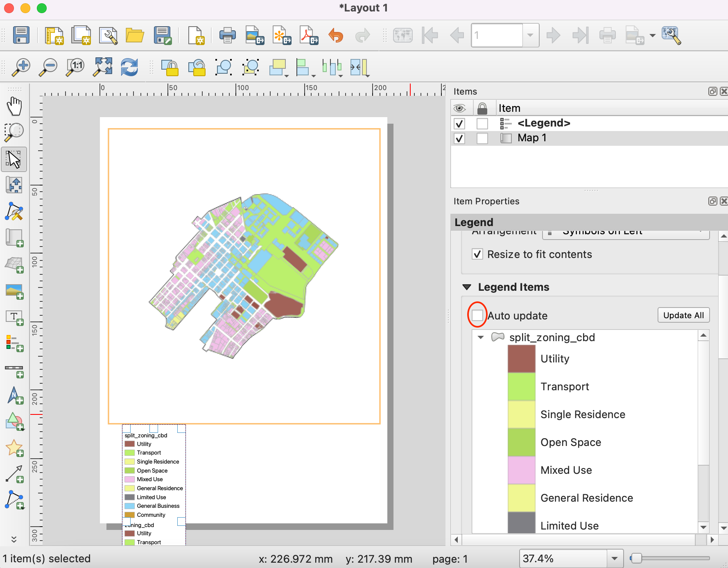
Task: Select the Pan Layout hand tool
Action: coord(14,106)
